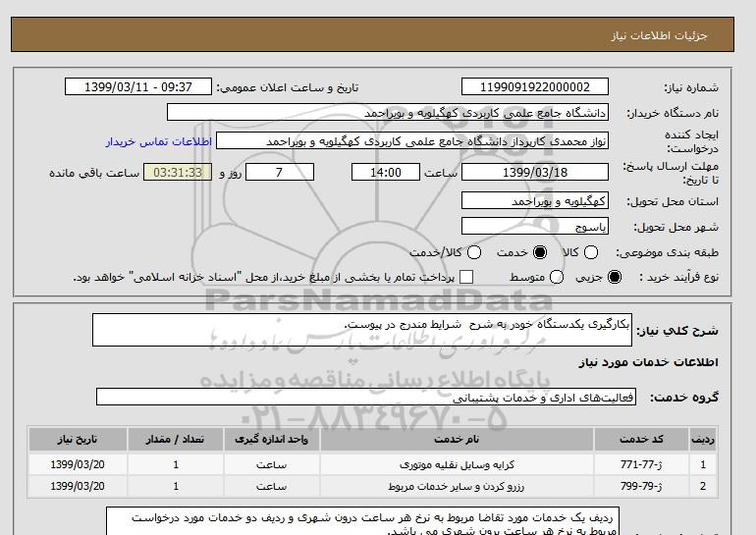Click the buyer organization name field
Viewport: 756px width, 535px height.
[x=388, y=113]
